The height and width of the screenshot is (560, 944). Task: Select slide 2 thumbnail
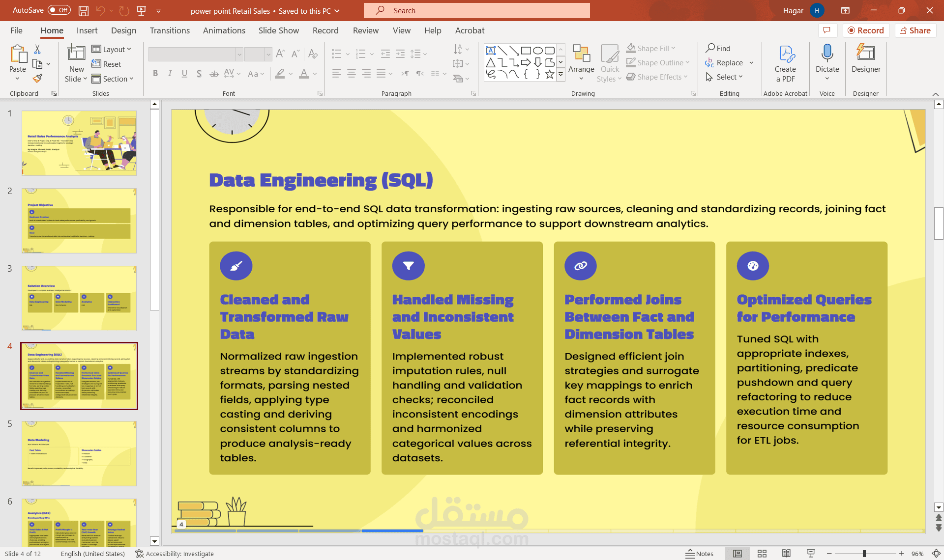[79, 221]
